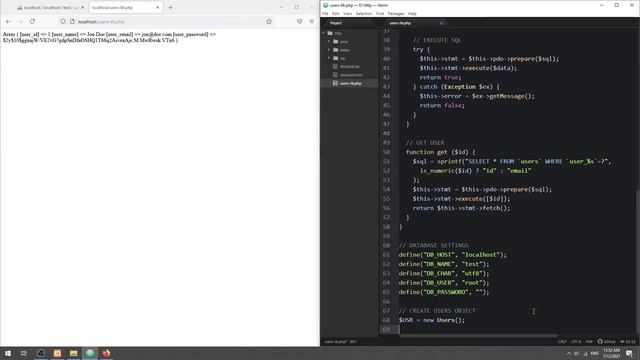Select the users-lib.php browser tab
This screenshot has width=640, height=360.
(x=126, y=7)
